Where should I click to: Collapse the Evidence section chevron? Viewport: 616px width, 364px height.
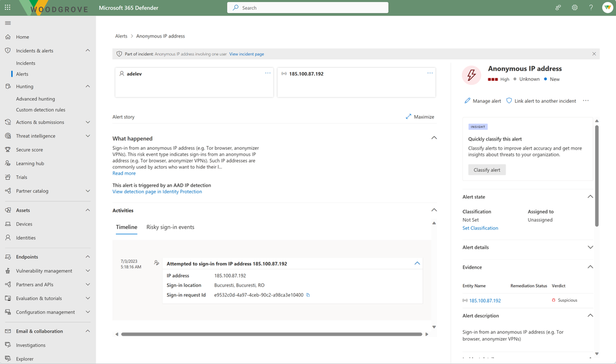coord(590,267)
